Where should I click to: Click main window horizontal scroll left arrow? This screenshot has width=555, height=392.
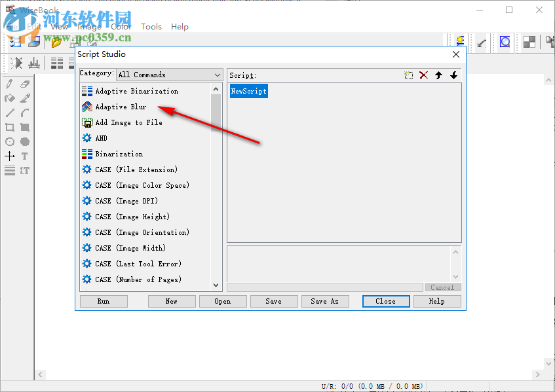point(40,374)
